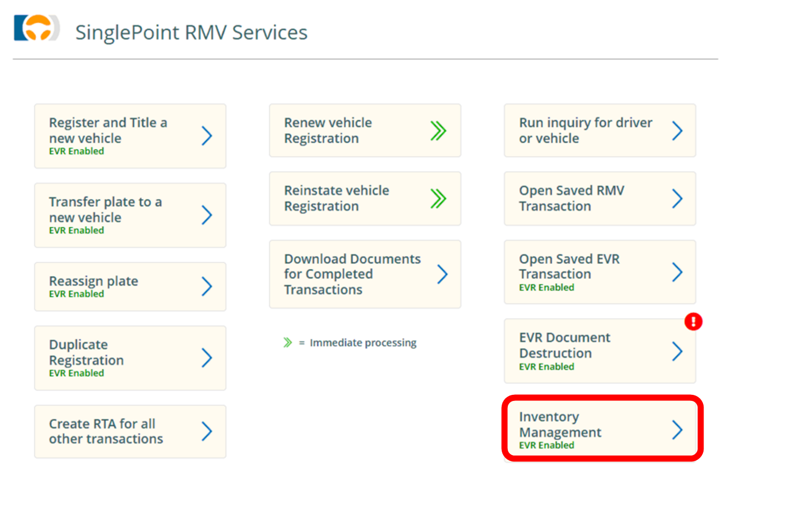Click the SinglePoint RMV Services heading

pyautogui.click(x=191, y=33)
